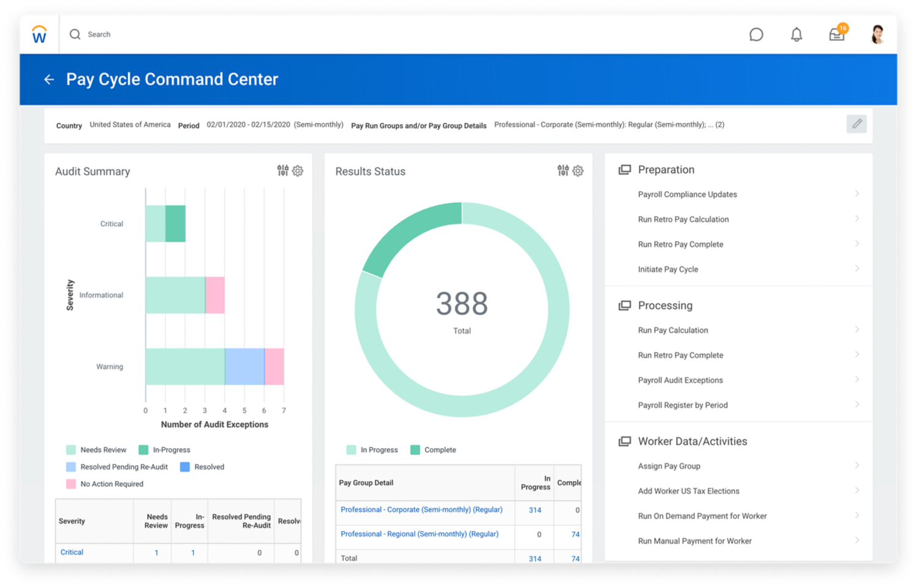Expand Run Pay Calculation chevron
The height and width of the screenshot is (588, 917).
coord(856,329)
